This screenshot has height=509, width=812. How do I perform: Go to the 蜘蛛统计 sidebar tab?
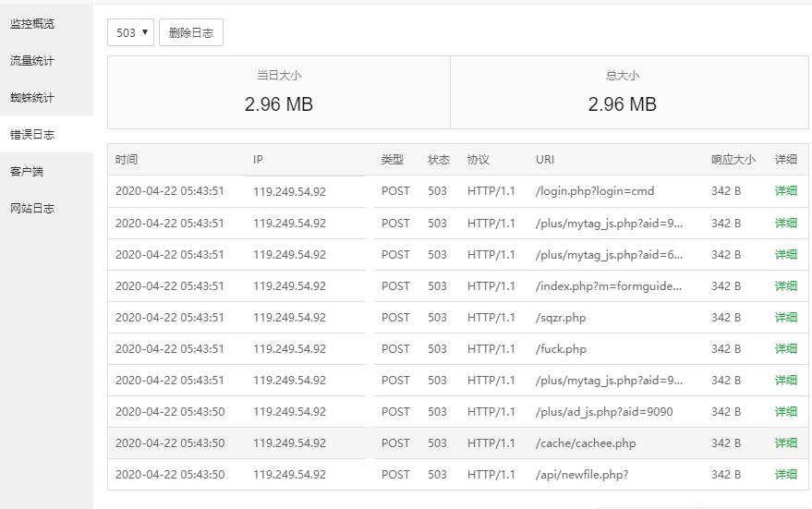point(32,97)
